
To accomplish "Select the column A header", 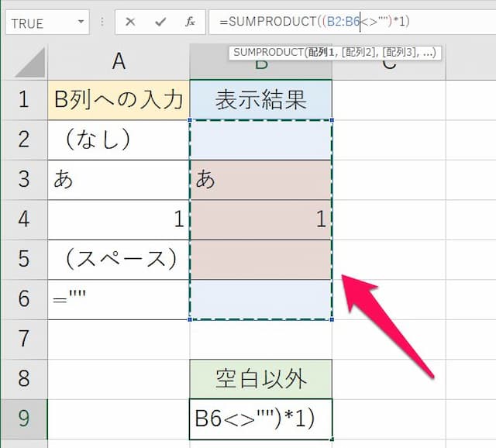I will click(119, 61).
